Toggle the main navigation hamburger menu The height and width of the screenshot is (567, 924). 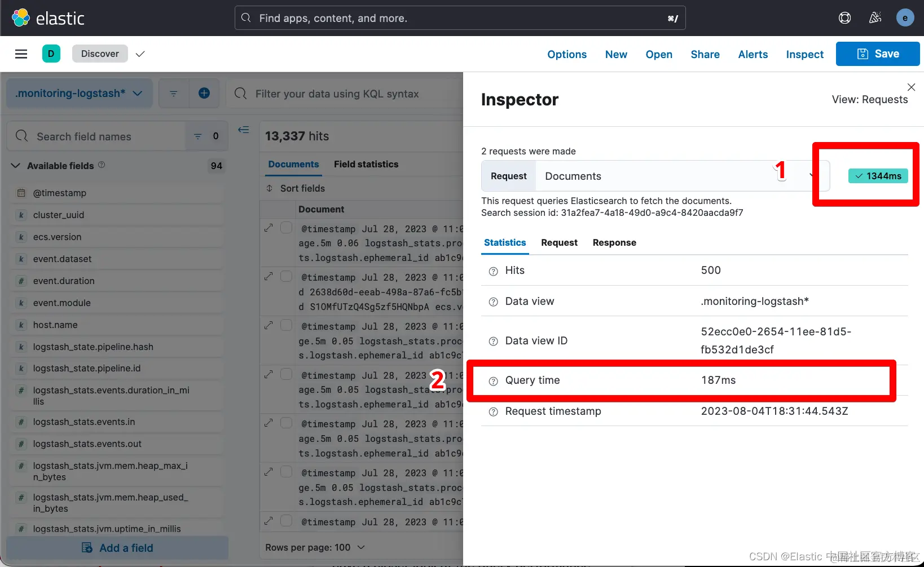coord(21,54)
